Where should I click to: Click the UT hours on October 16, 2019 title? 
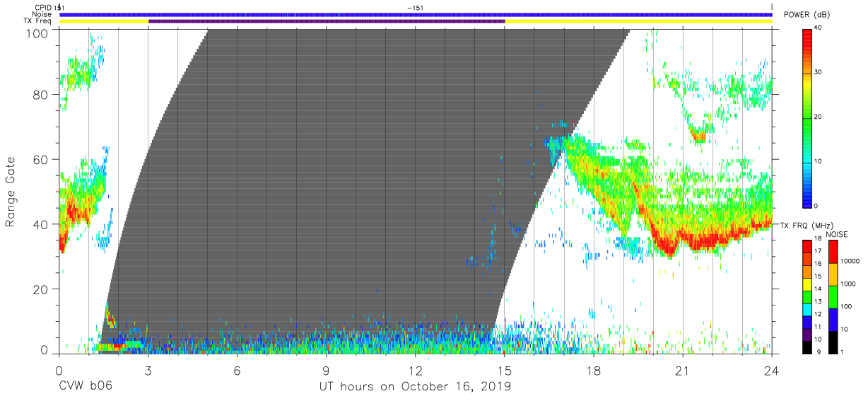pyautogui.click(x=416, y=388)
